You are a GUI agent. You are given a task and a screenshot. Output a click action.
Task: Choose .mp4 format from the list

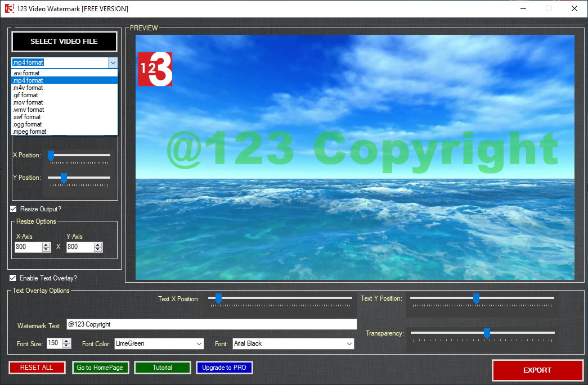click(x=65, y=80)
